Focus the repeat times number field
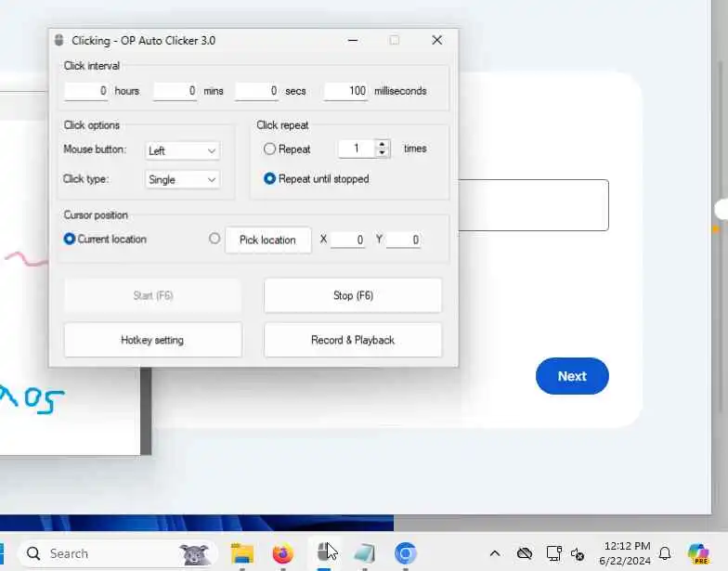 (x=357, y=149)
